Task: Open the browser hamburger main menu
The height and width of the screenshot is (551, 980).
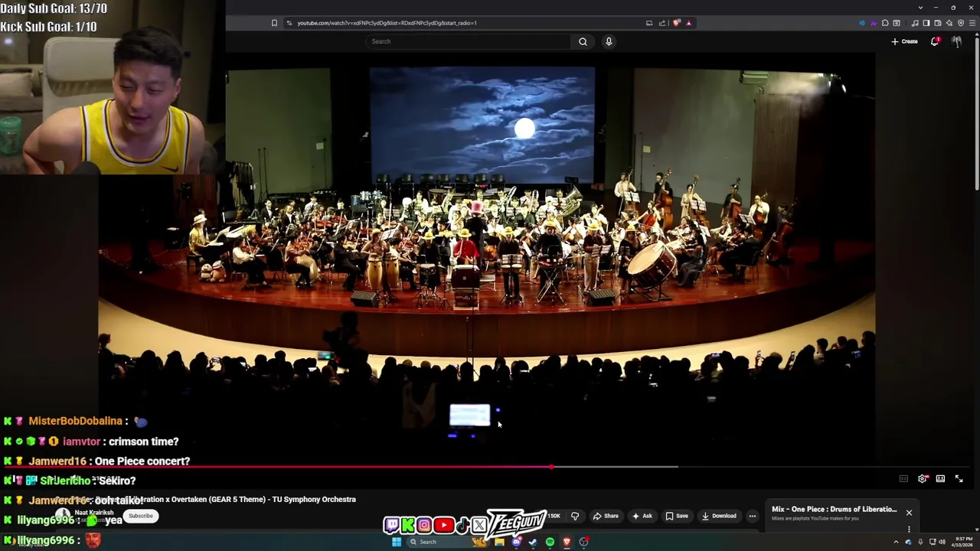Action: (972, 23)
